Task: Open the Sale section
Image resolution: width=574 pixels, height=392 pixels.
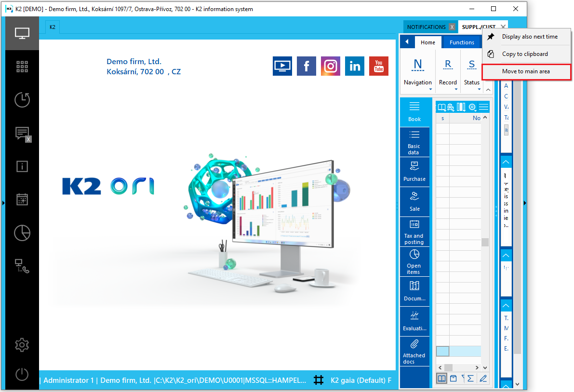Action: coord(414,202)
